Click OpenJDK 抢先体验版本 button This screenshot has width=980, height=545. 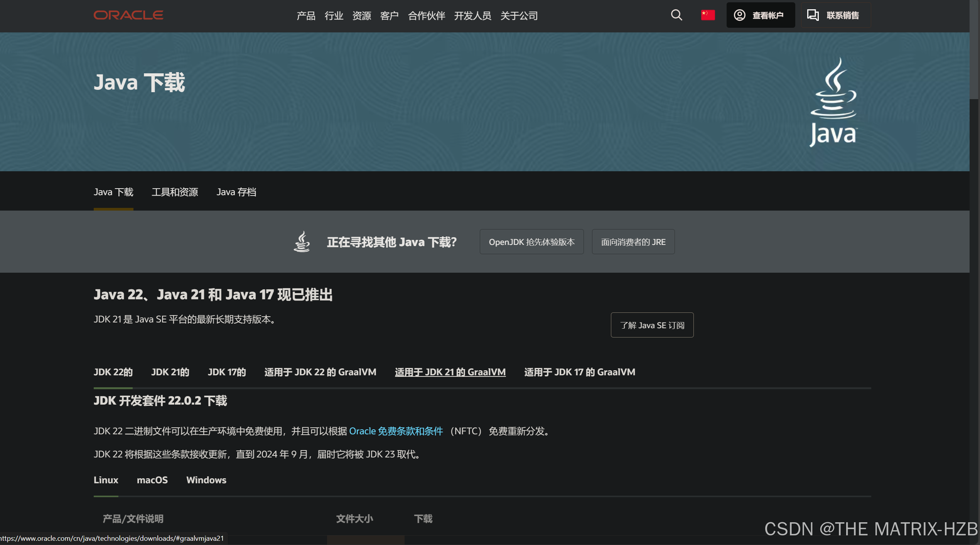[x=531, y=242]
